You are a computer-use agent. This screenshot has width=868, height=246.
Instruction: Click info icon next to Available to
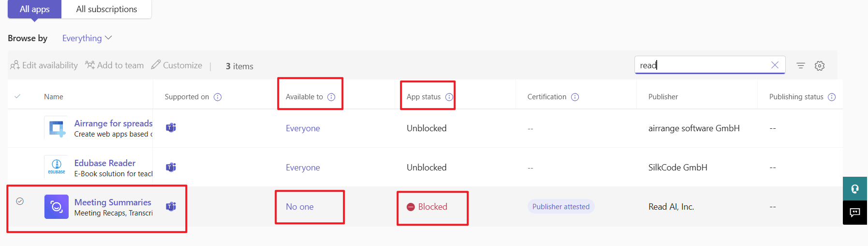pyautogui.click(x=331, y=97)
